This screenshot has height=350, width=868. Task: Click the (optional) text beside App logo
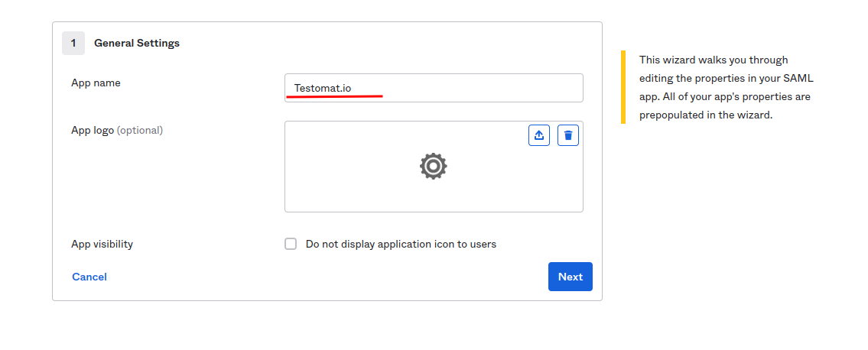140,130
